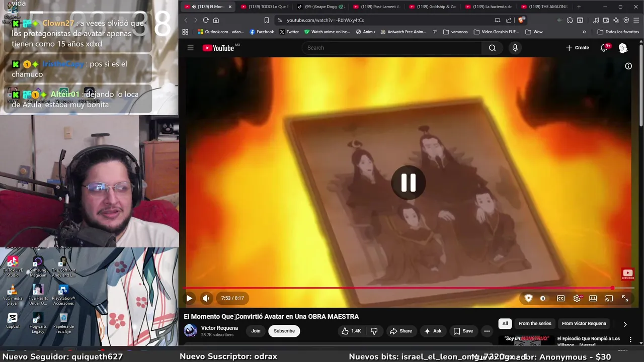Viewport: 644px width, 362px height.
Task: Cast video with Play on TV icon
Action: pyautogui.click(x=609, y=298)
